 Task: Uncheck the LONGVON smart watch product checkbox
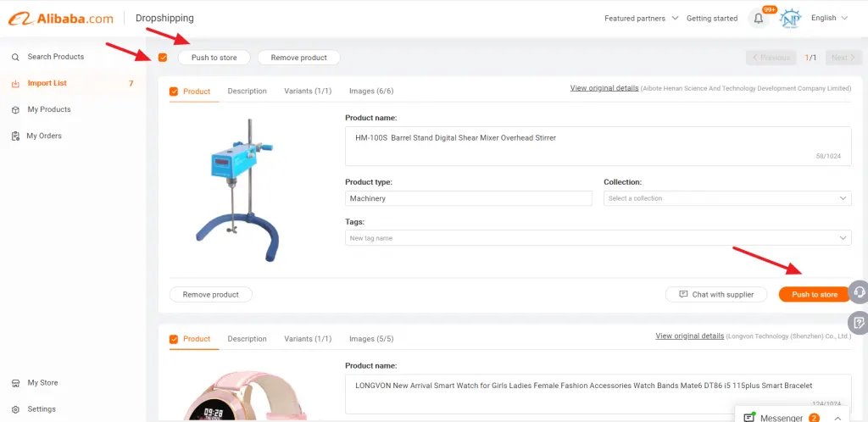174,339
